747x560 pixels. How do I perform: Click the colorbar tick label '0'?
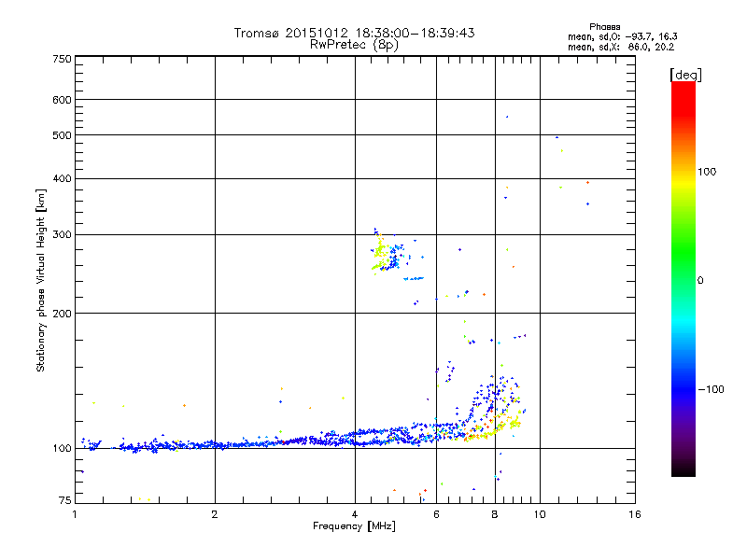click(x=700, y=280)
